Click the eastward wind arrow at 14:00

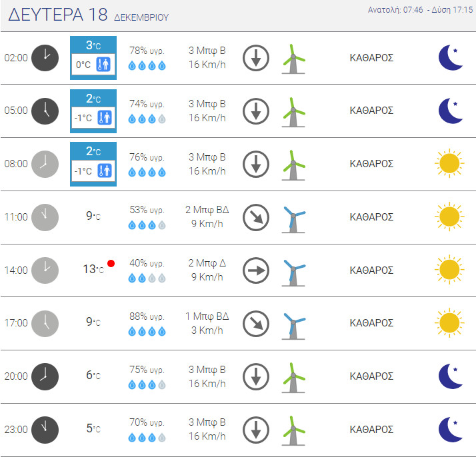tap(255, 270)
